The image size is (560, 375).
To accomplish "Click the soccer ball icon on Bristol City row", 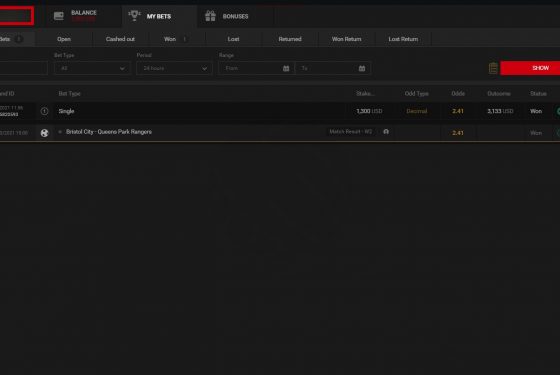I will 44,133.
